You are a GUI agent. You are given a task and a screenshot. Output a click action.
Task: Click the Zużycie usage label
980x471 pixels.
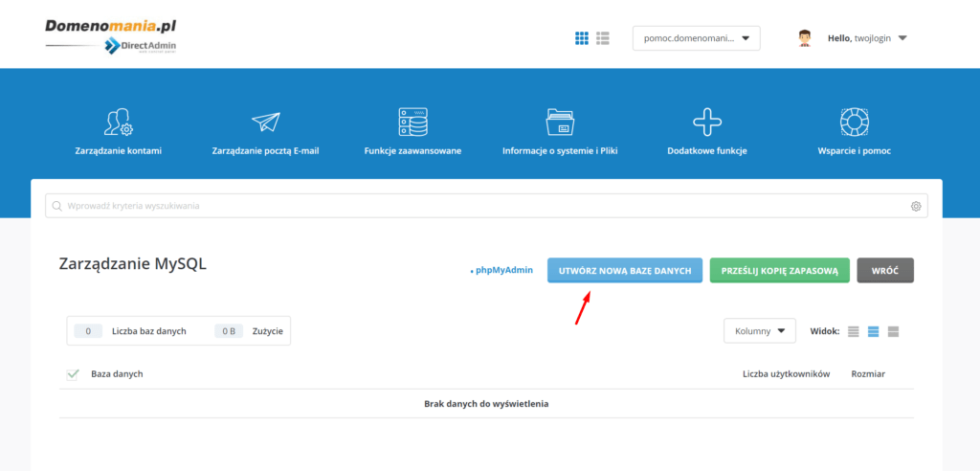click(x=268, y=331)
